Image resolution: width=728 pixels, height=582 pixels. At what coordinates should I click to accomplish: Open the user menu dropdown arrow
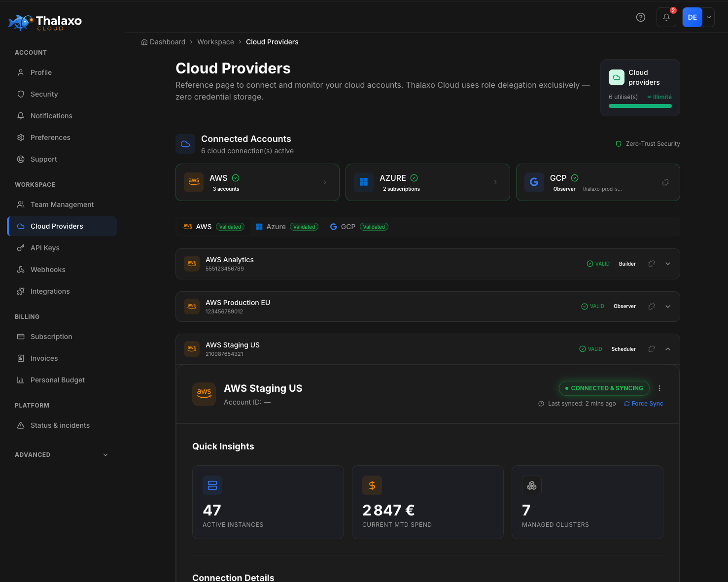(x=709, y=17)
